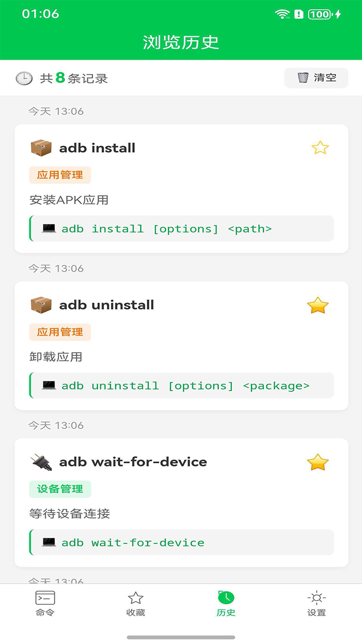
Task: Favorite the adb install command star
Action: [320, 148]
